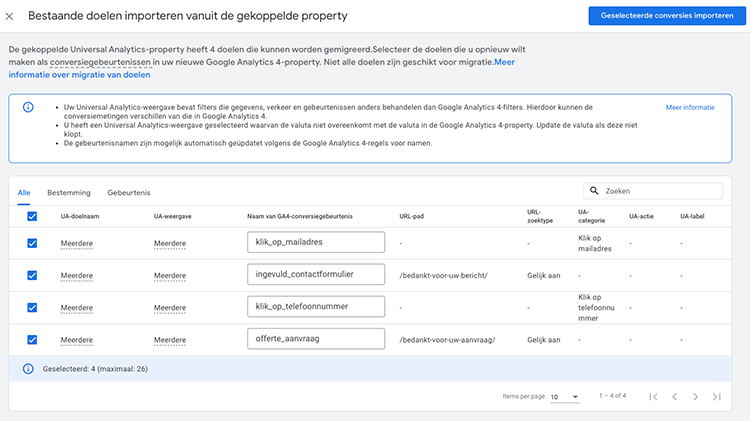Select the Alle tab

click(x=24, y=192)
